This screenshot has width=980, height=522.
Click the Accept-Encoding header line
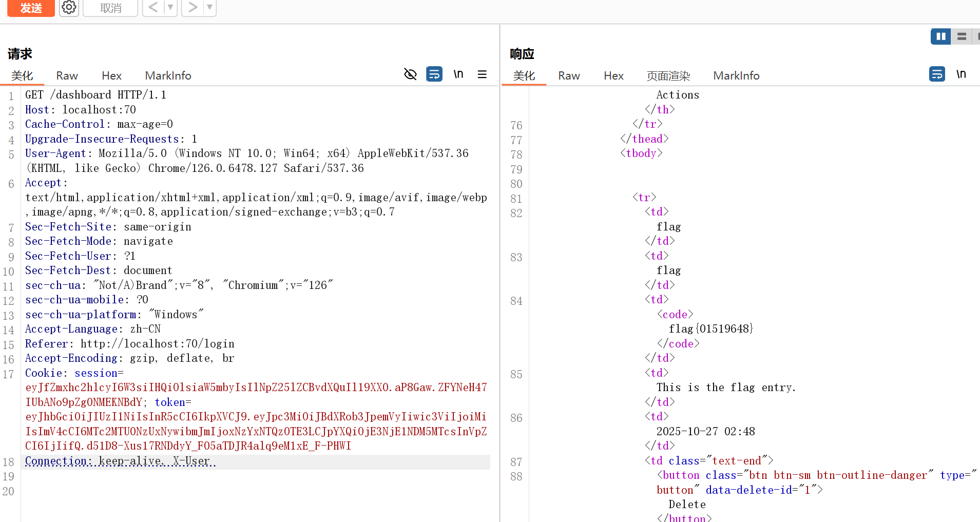pos(130,358)
